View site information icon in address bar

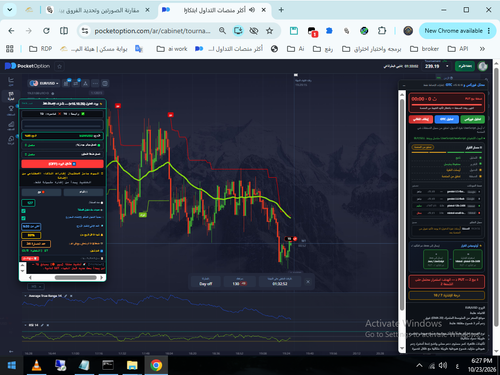point(85,31)
